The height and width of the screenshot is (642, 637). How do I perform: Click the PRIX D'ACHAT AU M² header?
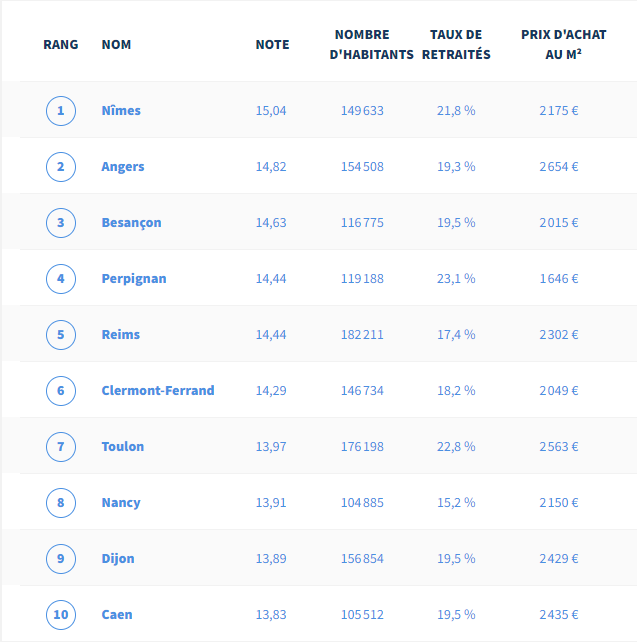tap(563, 45)
